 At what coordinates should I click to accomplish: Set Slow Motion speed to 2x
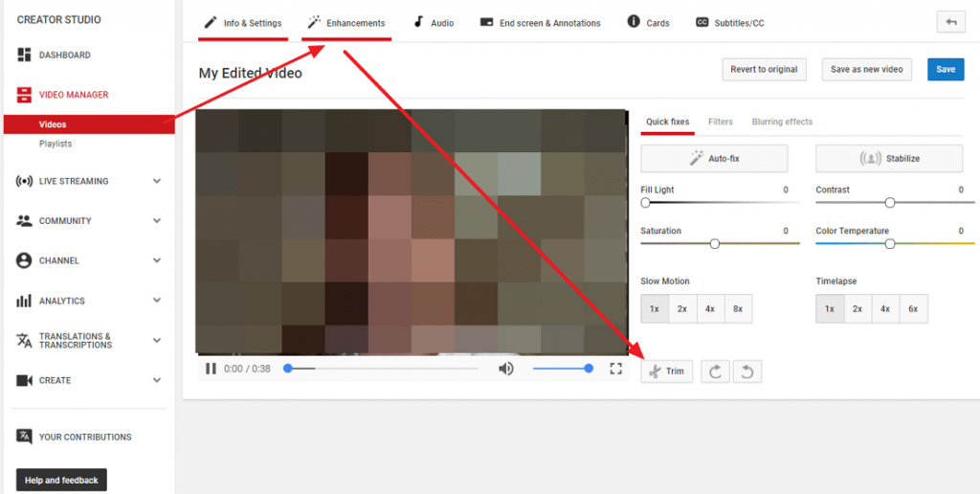(682, 309)
